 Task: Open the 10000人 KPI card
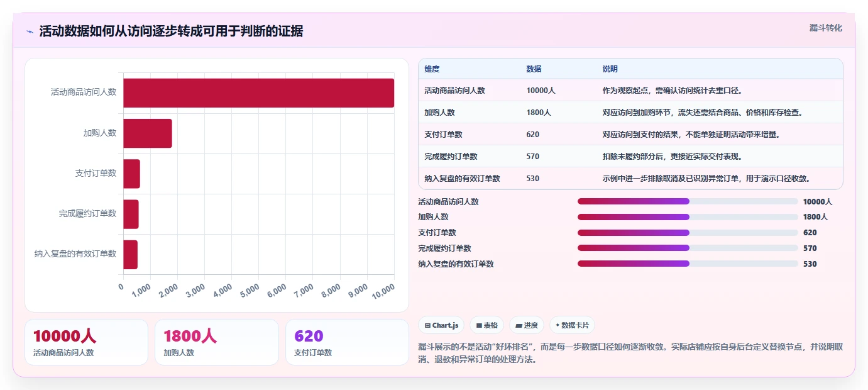click(x=86, y=342)
